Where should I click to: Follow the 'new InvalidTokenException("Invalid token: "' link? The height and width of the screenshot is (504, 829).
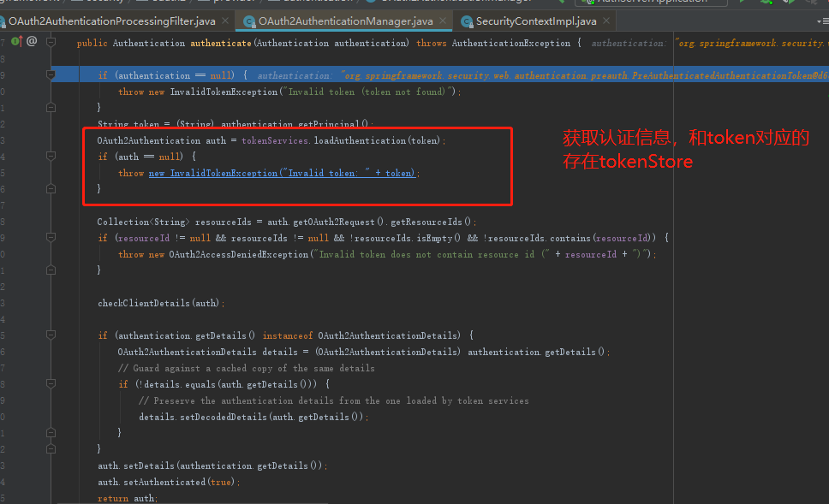[283, 173]
